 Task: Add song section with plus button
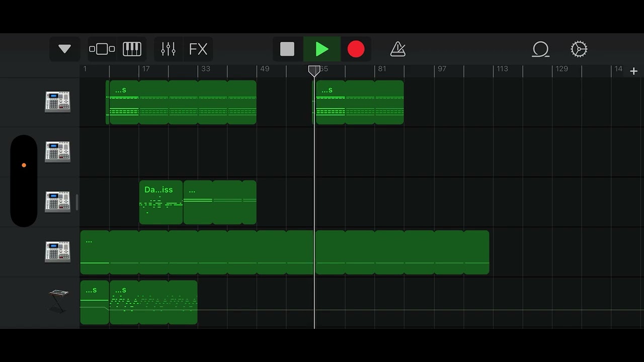(x=634, y=71)
